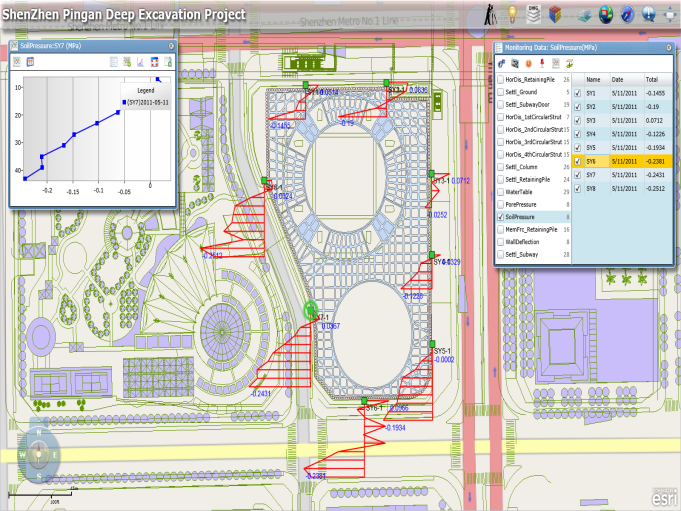
Task: Click the HorDis_4thCircularStrut list item
Action: click(x=533, y=155)
